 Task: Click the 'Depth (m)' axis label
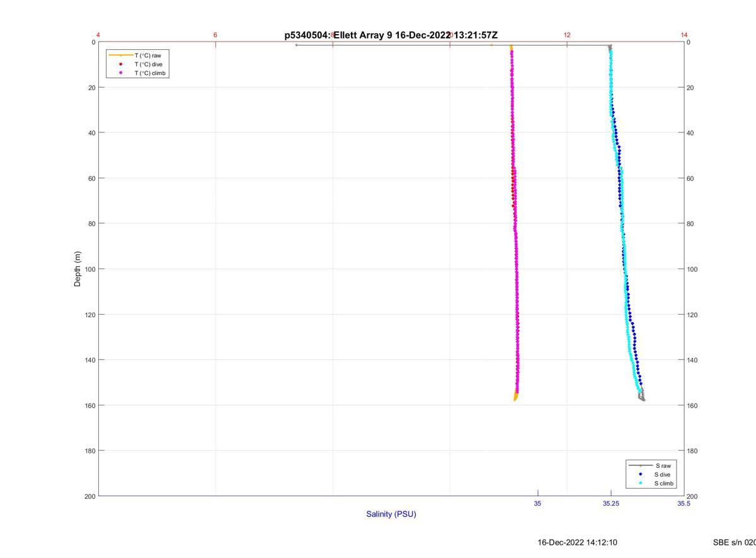click(x=78, y=269)
